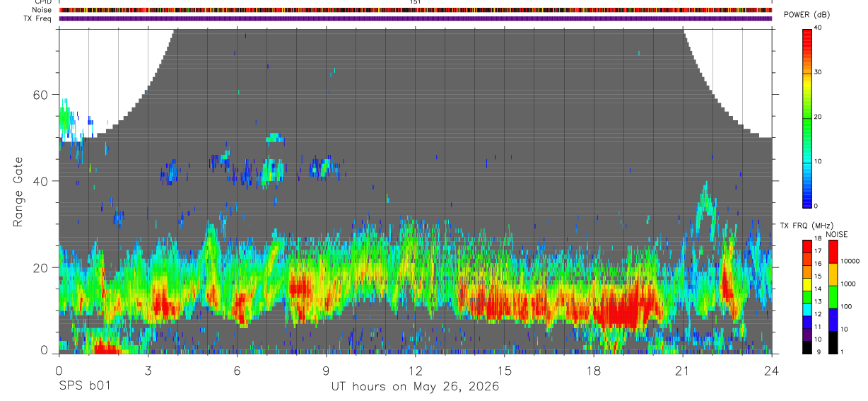Select the yellow 14–15 MHz TX frequency swatch
The image size is (868, 401).
tap(807, 284)
